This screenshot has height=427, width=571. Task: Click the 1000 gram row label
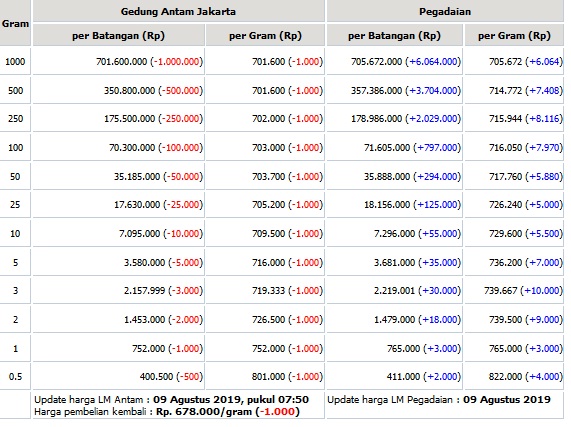[x=15, y=62]
